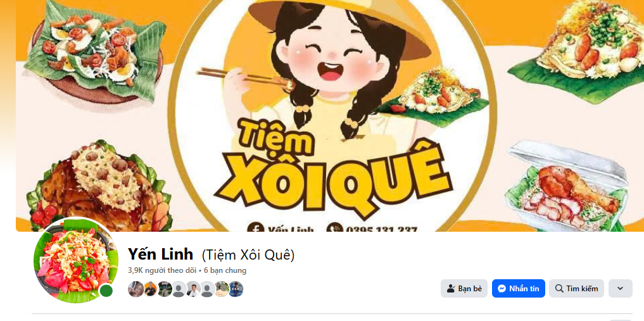Expand the more options chevron button
The width and height of the screenshot is (644, 321).
pos(620,289)
